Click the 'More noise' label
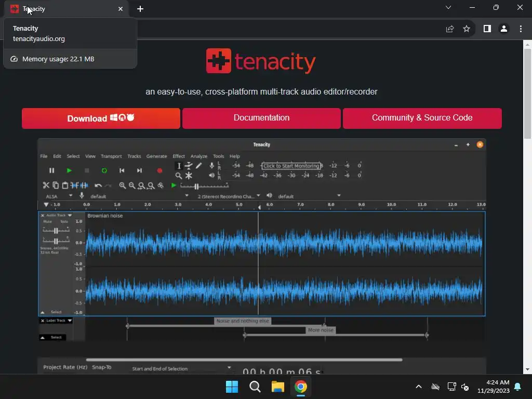The width and height of the screenshot is (532, 399). 321,330
